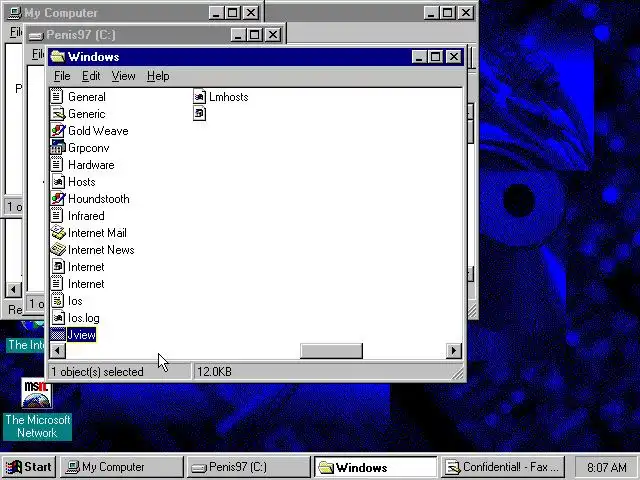Click the Hardware file name
Image resolution: width=640 pixels, height=480 pixels.
[91, 164]
